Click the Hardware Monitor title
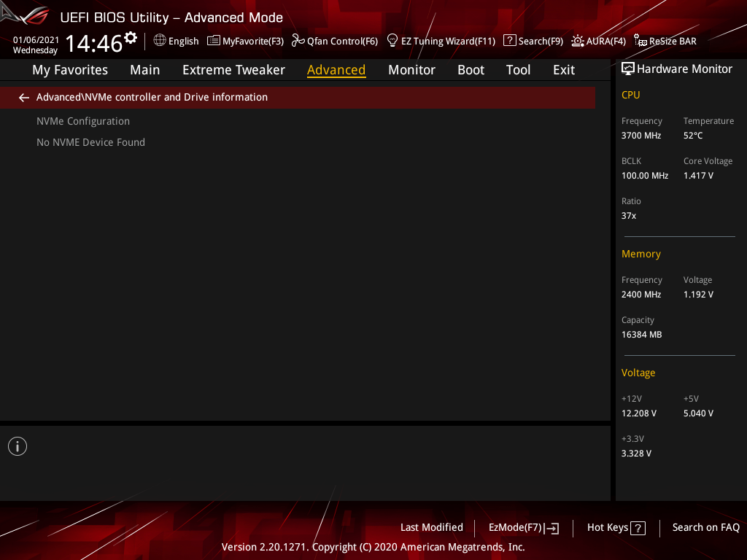747x560 pixels. [684, 69]
